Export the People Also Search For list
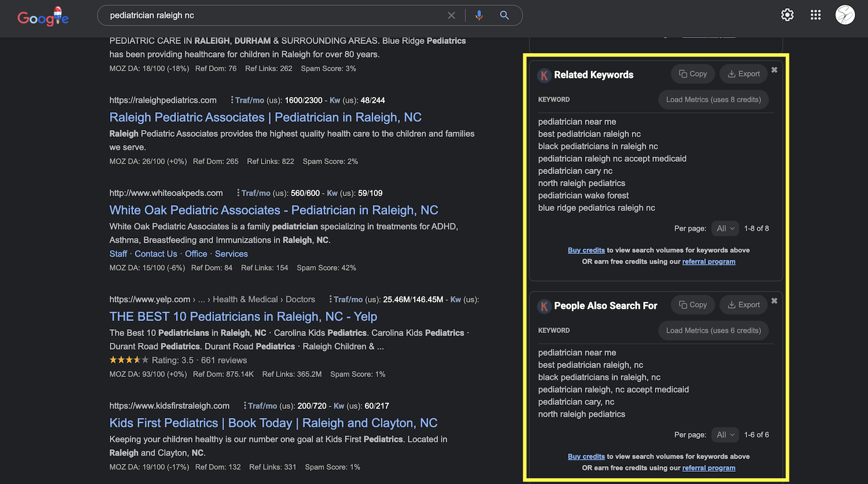 tap(744, 305)
